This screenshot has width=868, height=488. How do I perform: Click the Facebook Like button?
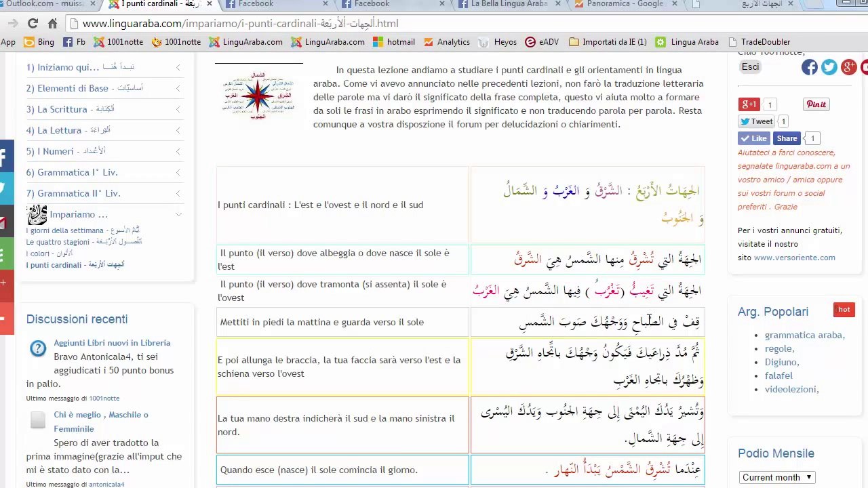coord(753,138)
